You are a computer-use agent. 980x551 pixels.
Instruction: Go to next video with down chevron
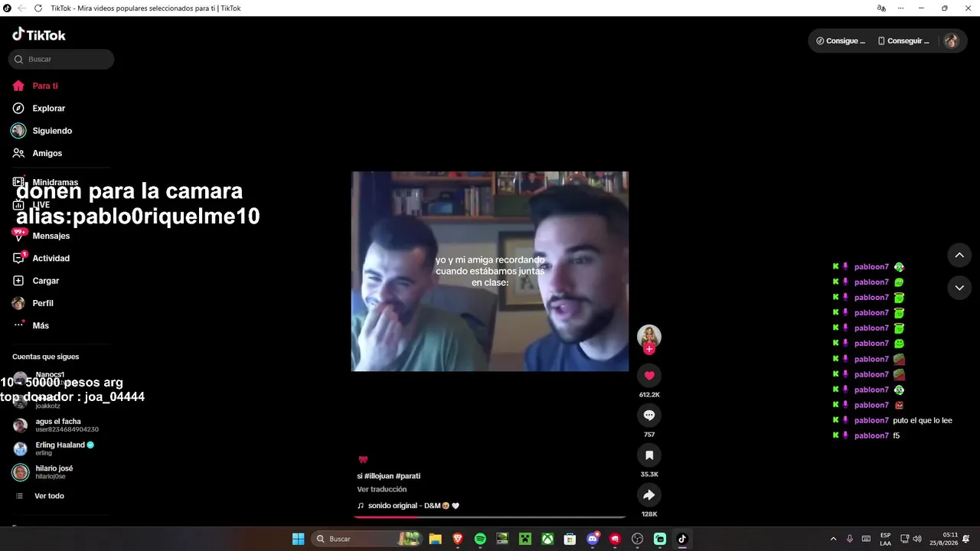[x=959, y=288]
